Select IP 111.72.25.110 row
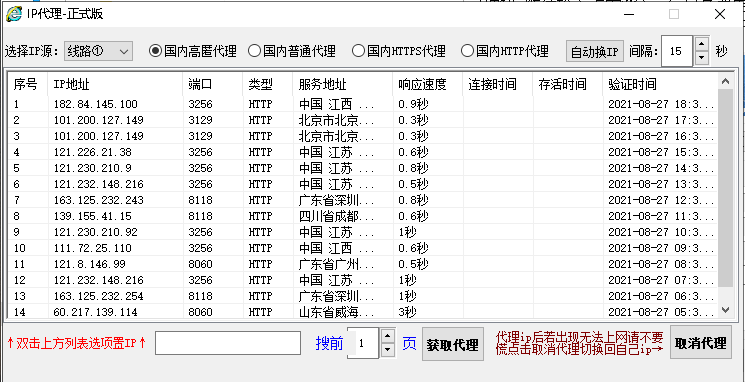 pyautogui.click(x=363, y=248)
